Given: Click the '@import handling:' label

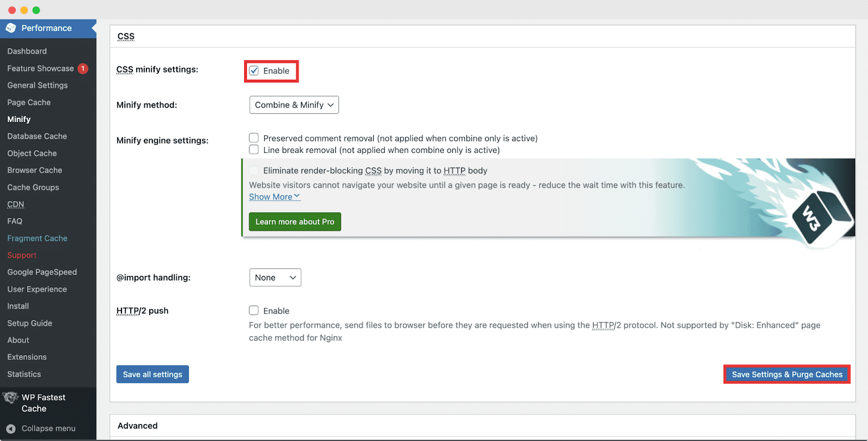Looking at the screenshot, I should pos(154,278).
